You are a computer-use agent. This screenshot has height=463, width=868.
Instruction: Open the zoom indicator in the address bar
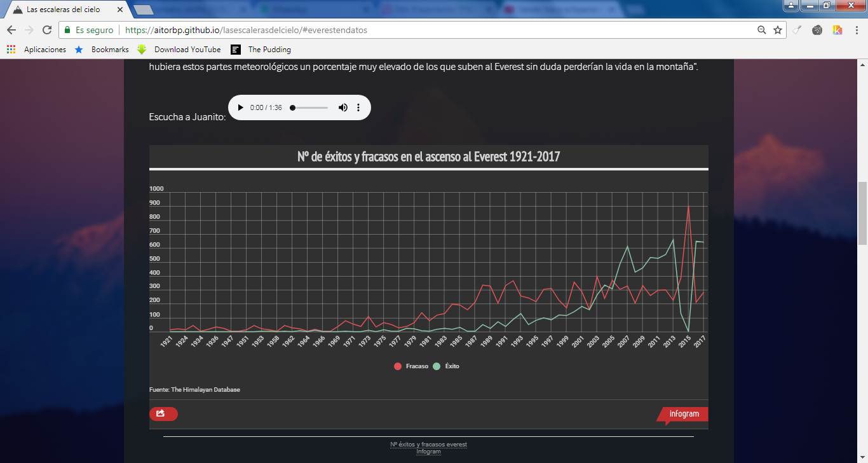click(762, 30)
